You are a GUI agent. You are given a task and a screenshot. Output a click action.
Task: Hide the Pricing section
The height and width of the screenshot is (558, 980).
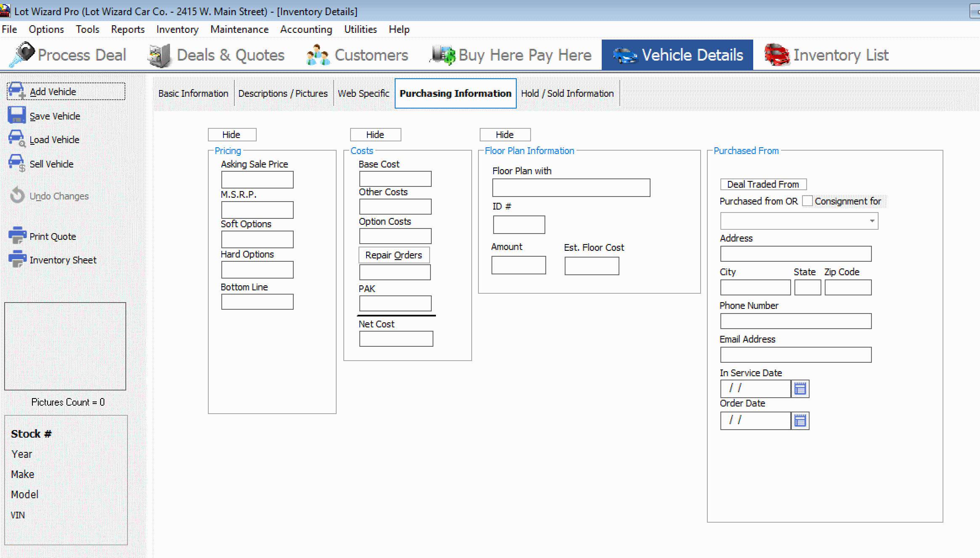pos(231,135)
